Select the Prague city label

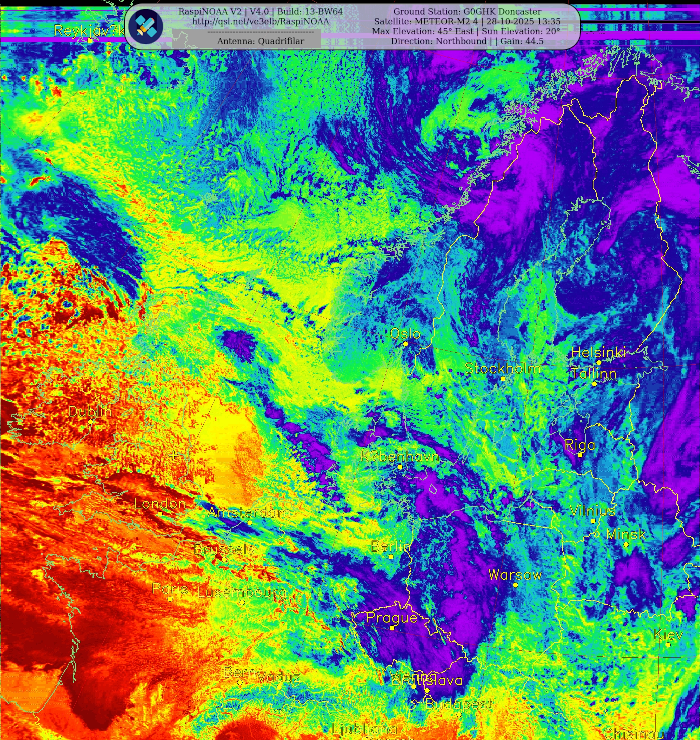click(392, 617)
